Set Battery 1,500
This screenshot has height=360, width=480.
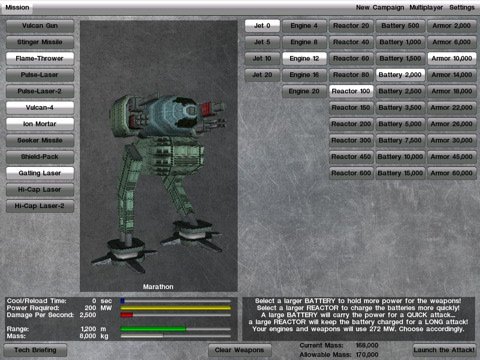tap(400, 58)
